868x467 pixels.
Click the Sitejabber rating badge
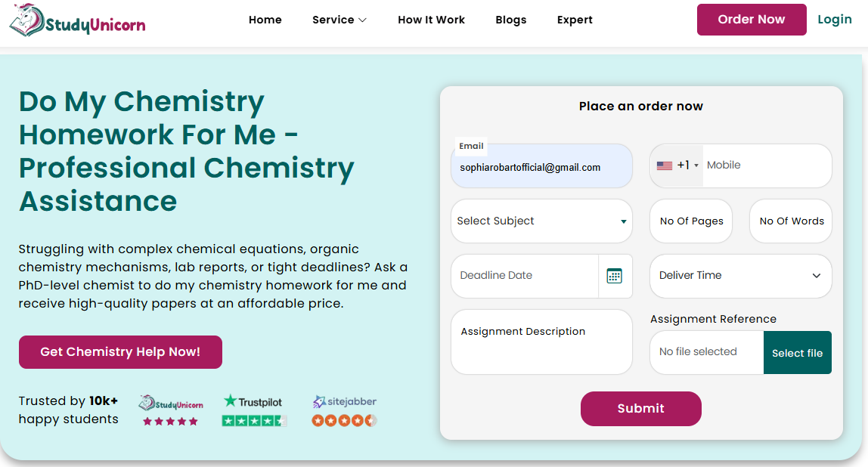(345, 410)
